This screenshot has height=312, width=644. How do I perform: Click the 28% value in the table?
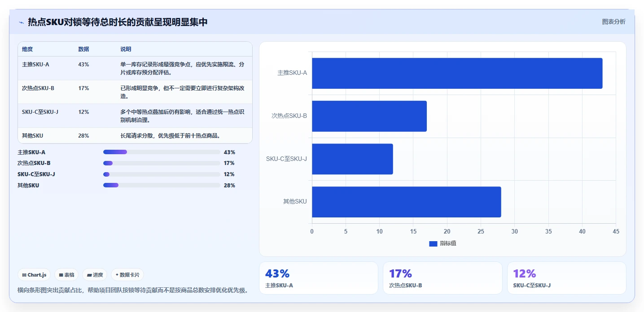click(83, 135)
